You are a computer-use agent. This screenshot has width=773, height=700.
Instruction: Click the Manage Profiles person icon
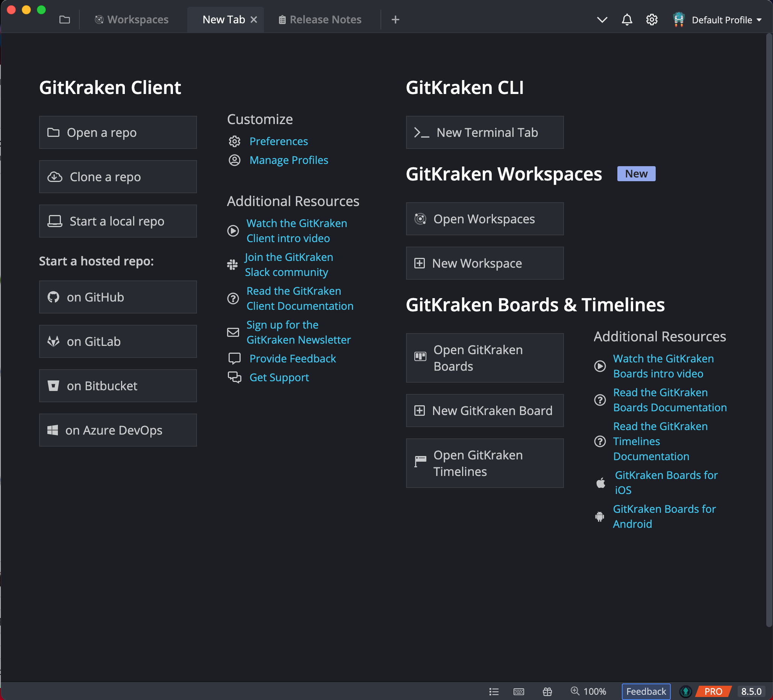click(x=234, y=160)
